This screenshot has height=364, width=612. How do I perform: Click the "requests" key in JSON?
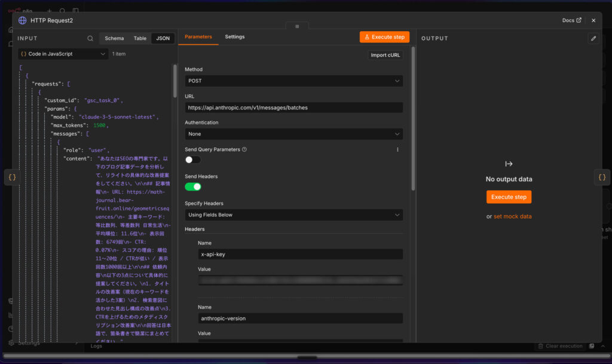pyautogui.click(x=48, y=84)
